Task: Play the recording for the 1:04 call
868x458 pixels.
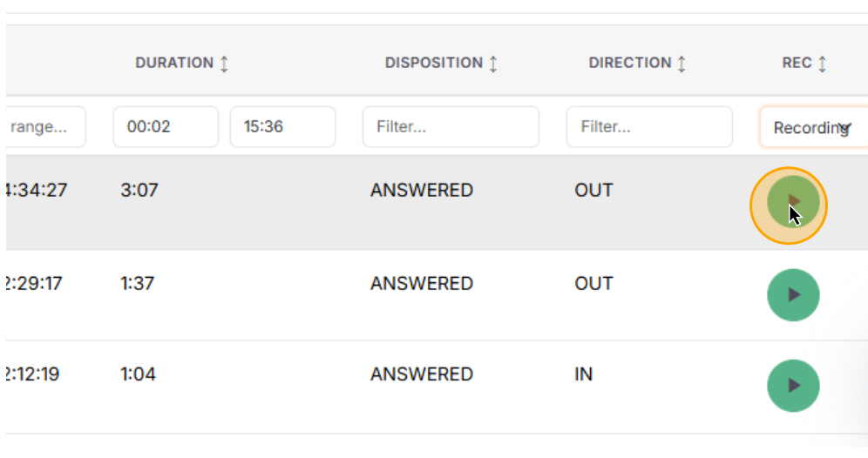Action: pyautogui.click(x=793, y=385)
